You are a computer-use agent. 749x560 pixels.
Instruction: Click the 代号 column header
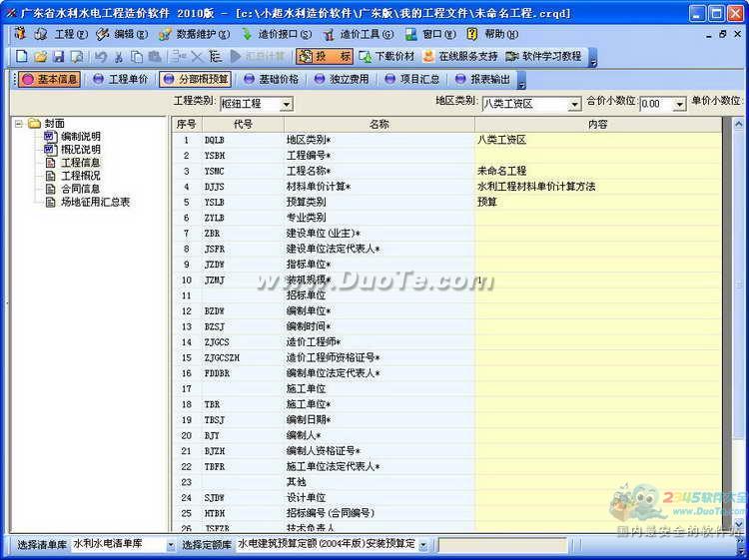[243, 125]
